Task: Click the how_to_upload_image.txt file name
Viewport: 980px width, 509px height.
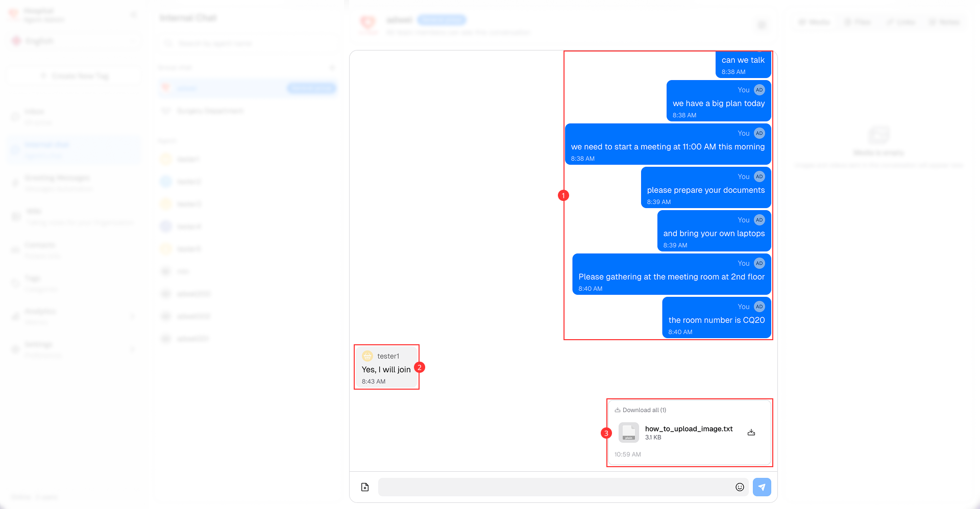Action: click(689, 429)
